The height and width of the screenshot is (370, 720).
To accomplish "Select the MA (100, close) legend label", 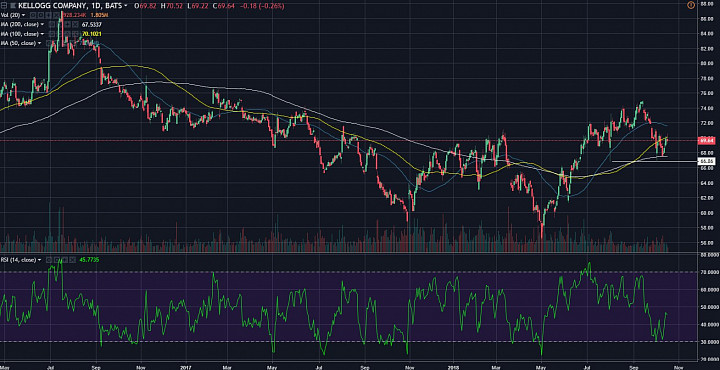I will coord(20,34).
